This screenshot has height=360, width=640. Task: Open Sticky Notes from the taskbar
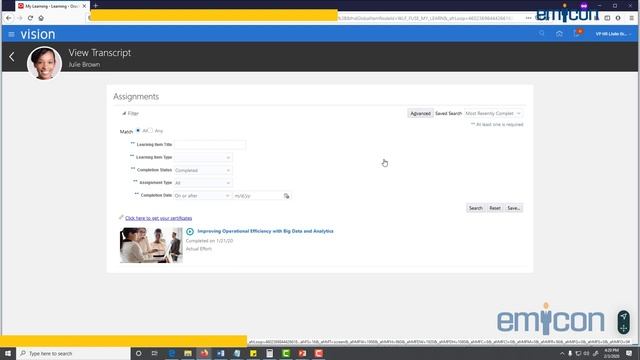[253, 353]
